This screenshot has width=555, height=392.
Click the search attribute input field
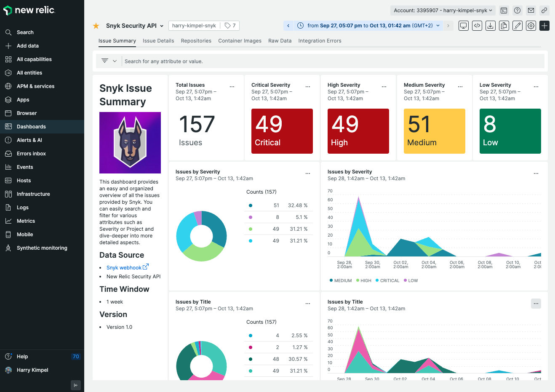click(x=253, y=61)
